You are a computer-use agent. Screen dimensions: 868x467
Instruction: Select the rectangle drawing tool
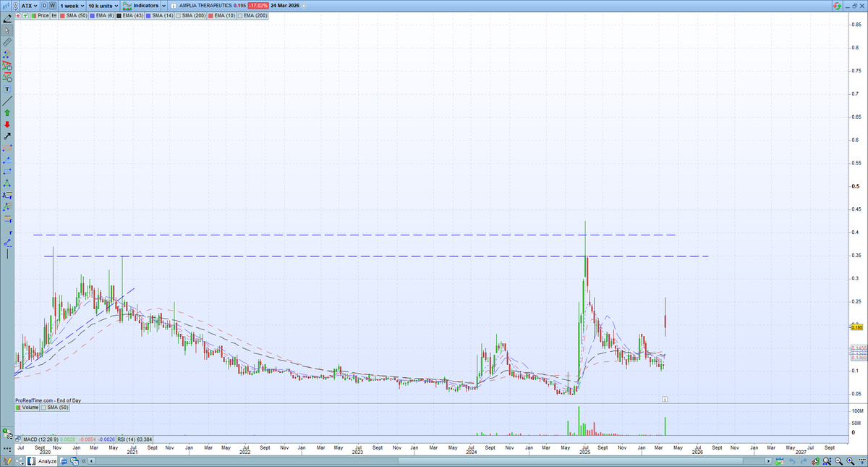click(x=7, y=171)
